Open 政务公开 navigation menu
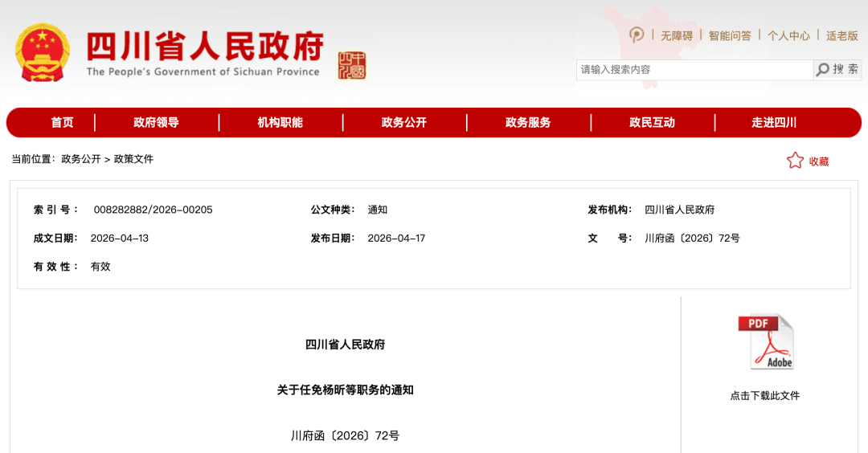The image size is (868, 453). click(x=403, y=123)
